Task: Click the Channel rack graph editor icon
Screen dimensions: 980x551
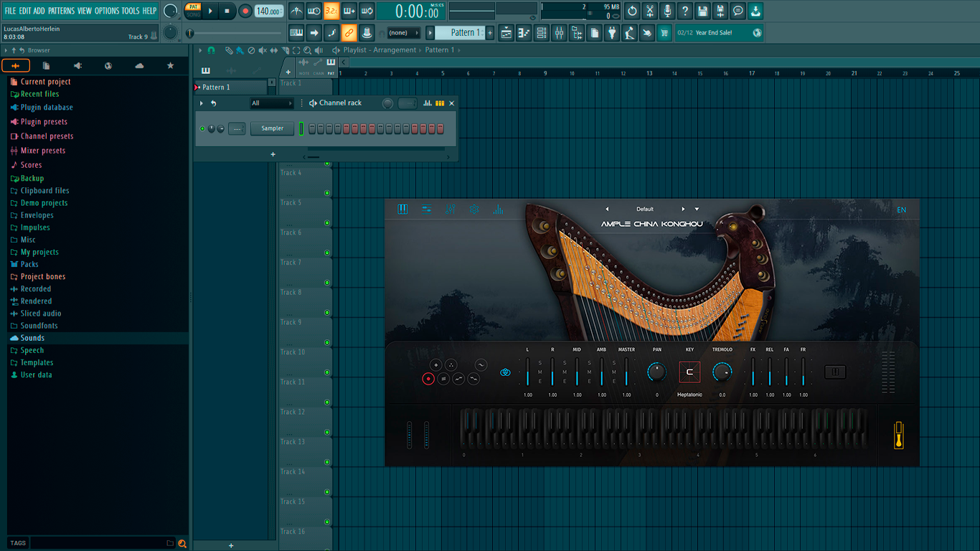Action: pos(428,103)
